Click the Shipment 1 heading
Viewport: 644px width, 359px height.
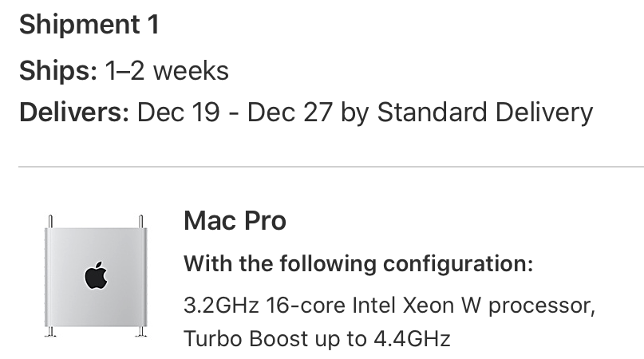click(x=89, y=24)
